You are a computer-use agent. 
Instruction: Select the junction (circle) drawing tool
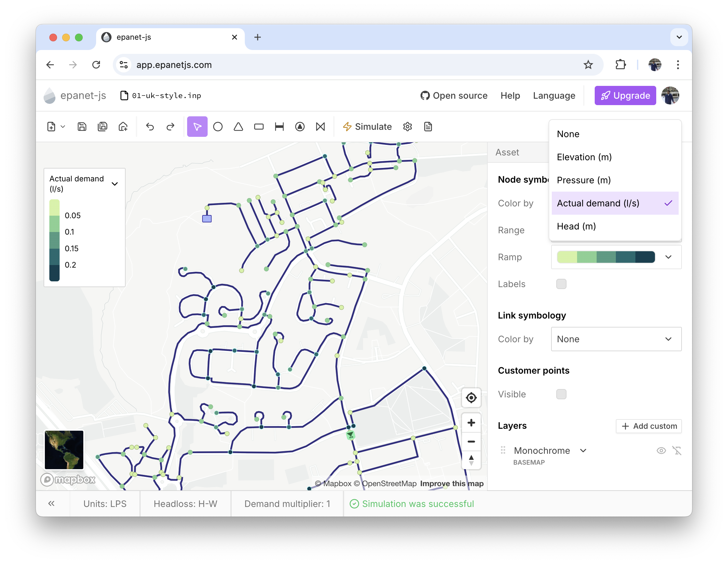coord(218,127)
